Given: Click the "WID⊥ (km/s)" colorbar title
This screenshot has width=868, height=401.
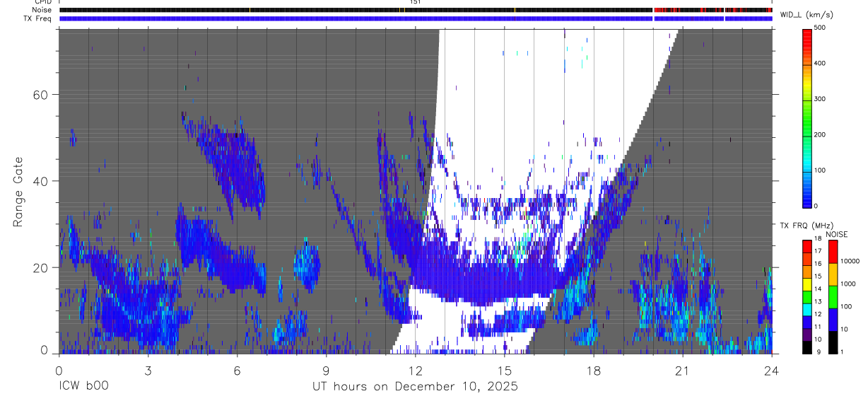Looking at the screenshot, I should pyautogui.click(x=809, y=15).
